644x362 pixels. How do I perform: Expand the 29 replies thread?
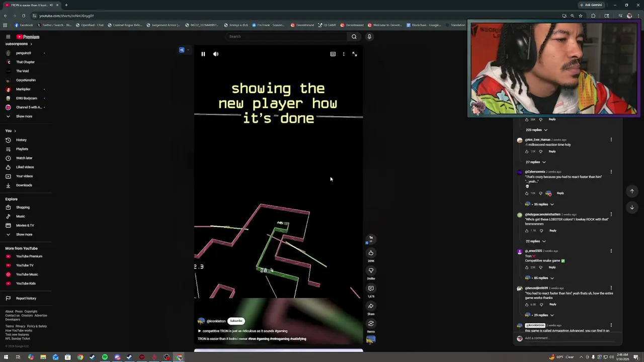point(544,315)
